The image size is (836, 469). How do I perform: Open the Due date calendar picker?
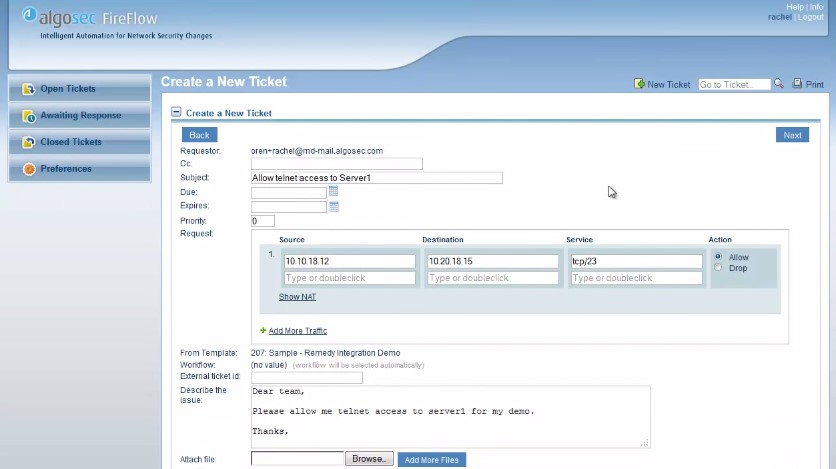click(333, 191)
